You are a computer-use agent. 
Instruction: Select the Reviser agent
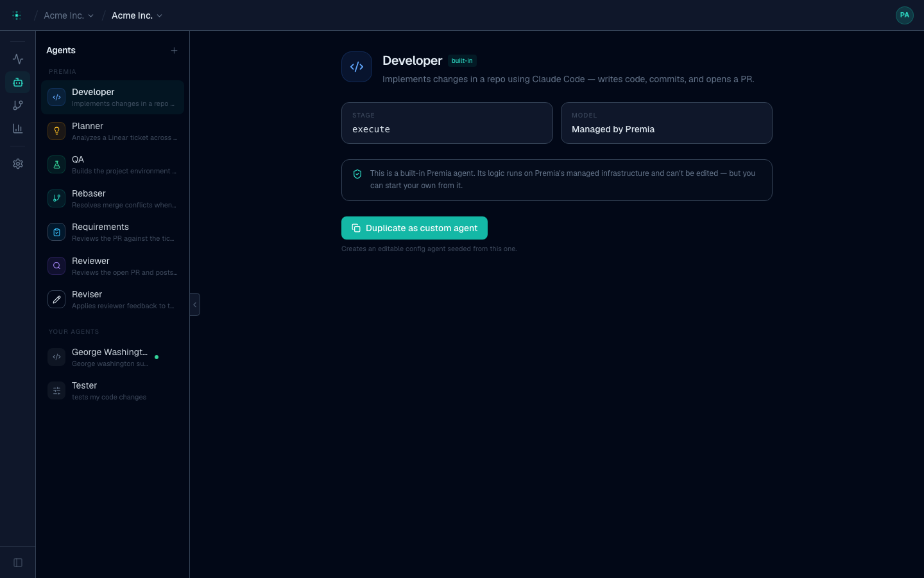pyautogui.click(x=112, y=299)
